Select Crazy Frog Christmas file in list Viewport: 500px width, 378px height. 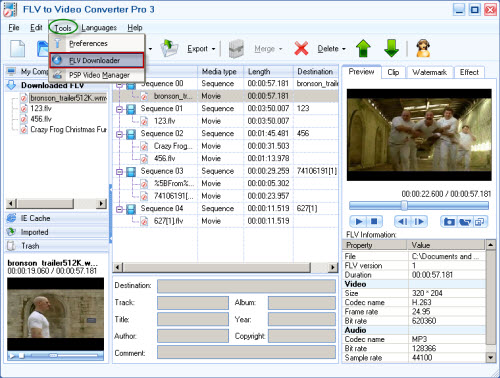tap(68, 129)
